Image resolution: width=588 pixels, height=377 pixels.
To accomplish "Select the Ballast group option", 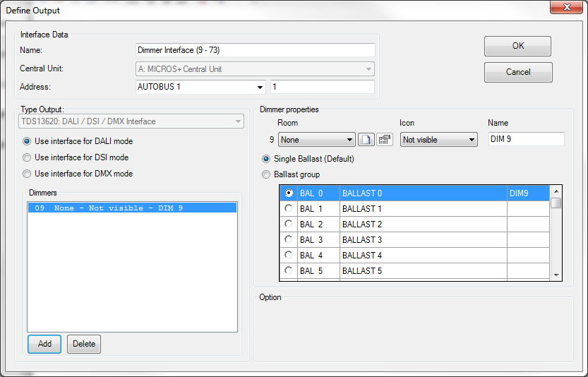I will click(x=266, y=174).
